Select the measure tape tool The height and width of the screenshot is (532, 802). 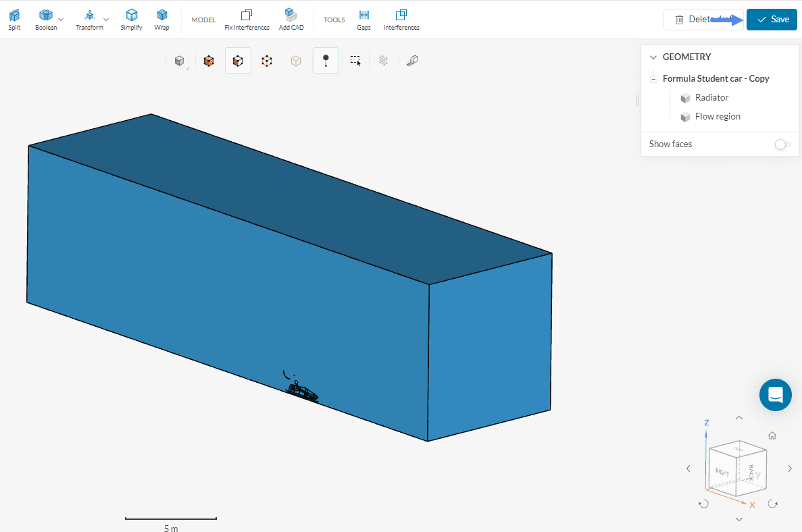(x=412, y=61)
